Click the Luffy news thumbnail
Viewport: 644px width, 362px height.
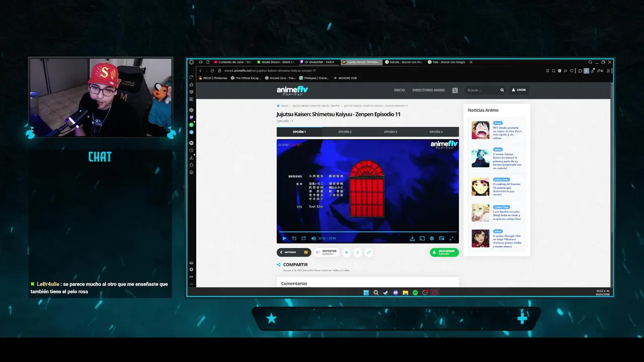[x=480, y=130]
